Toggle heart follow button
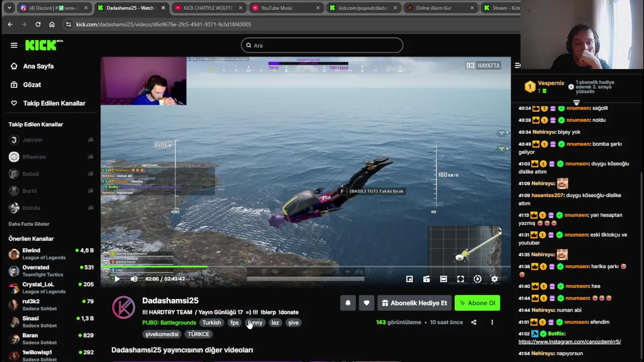 (366, 303)
